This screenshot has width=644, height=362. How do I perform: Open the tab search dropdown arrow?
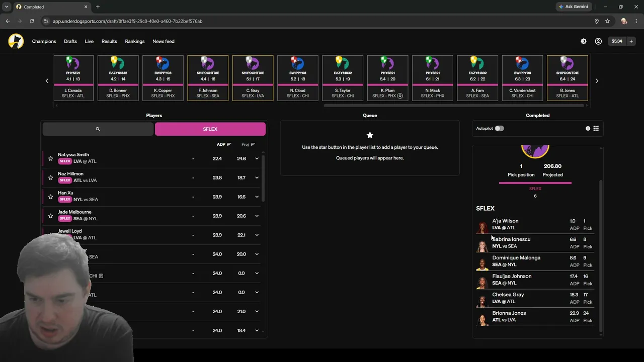click(x=7, y=7)
